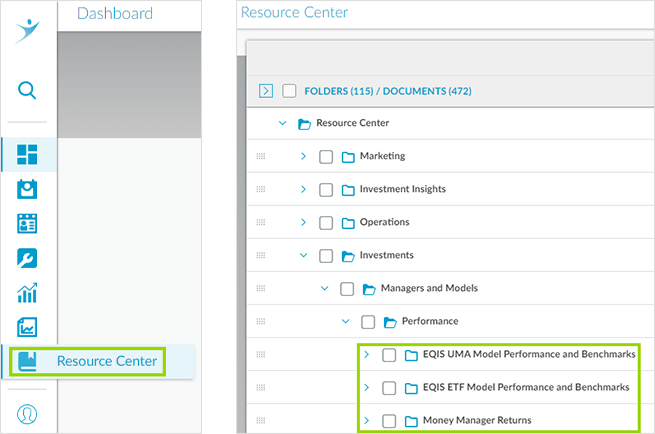Check the Managers and Models checkbox
The height and width of the screenshot is (434, 655).
point(347,289)
